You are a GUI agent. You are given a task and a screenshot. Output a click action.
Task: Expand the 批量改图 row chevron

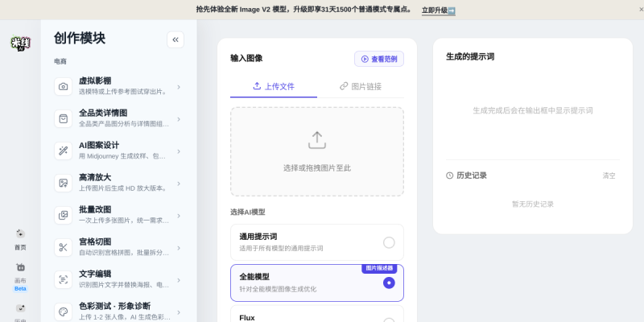click(179, 216)
